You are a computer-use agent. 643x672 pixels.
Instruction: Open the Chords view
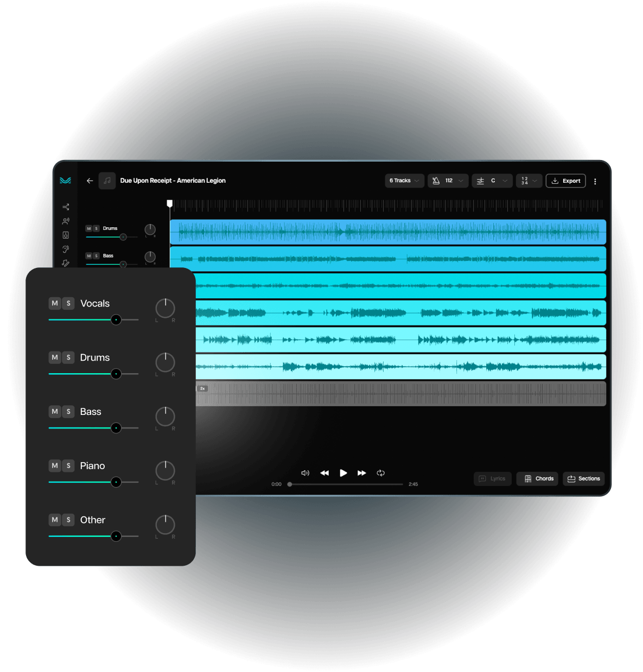537,478
